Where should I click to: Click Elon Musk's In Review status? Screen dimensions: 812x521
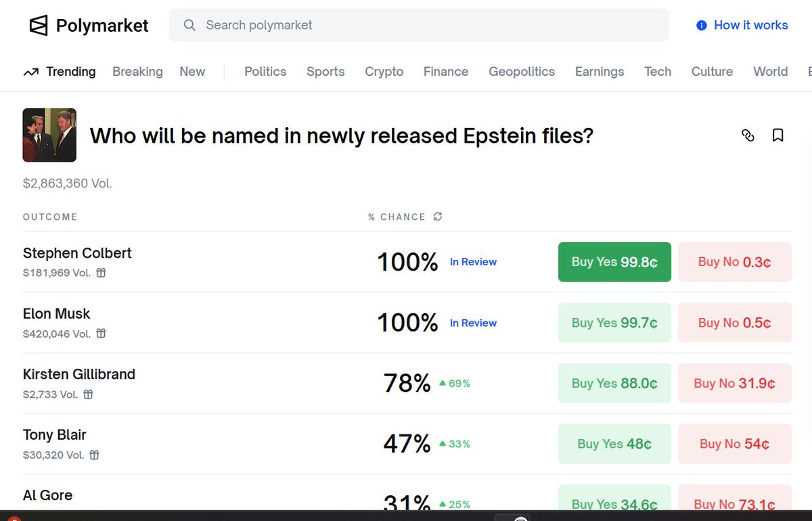tap(473, 323)
